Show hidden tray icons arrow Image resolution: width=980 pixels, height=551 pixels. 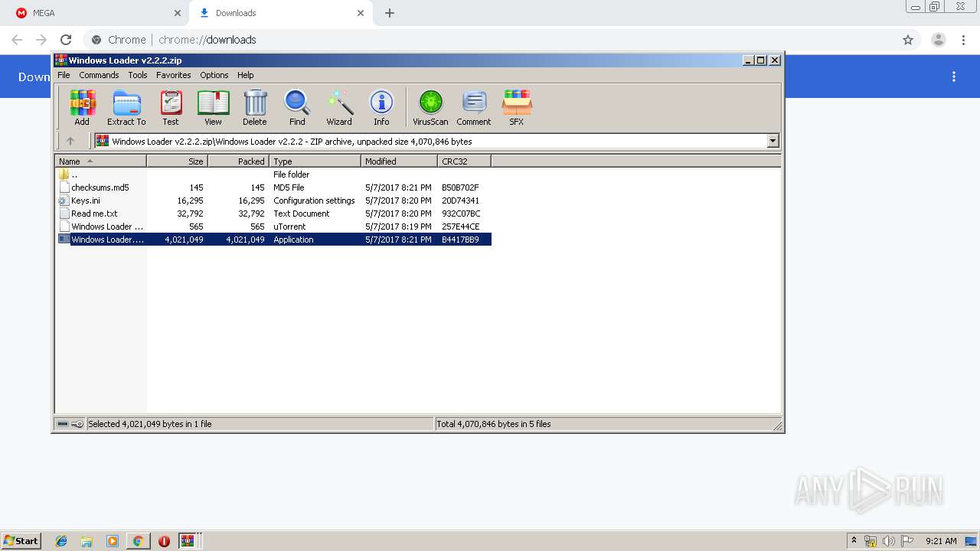point(854,540)
